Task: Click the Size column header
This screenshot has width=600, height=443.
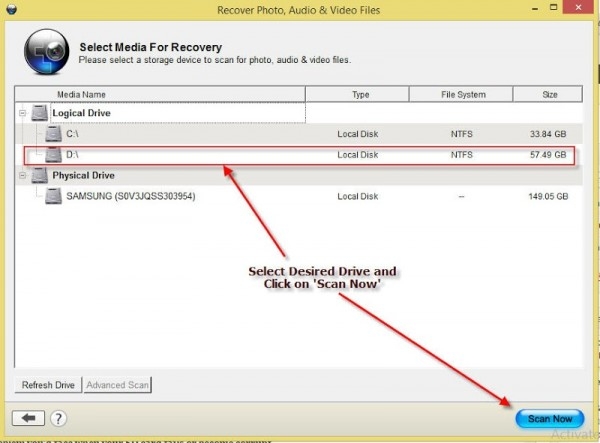Action: [x=548, y=94]
